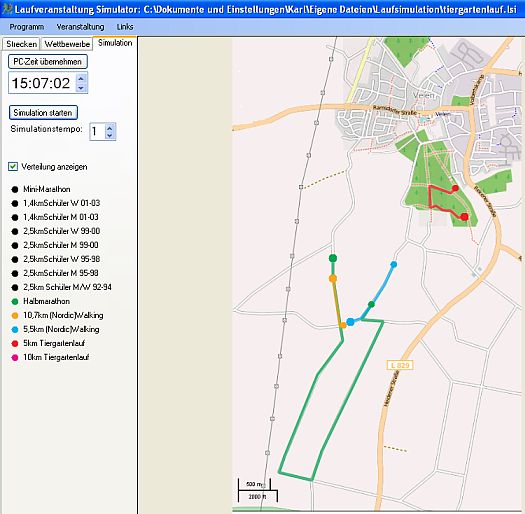Click the dot beside 2,5km Schüler M 95-98
525x514 pixels.
15,273
